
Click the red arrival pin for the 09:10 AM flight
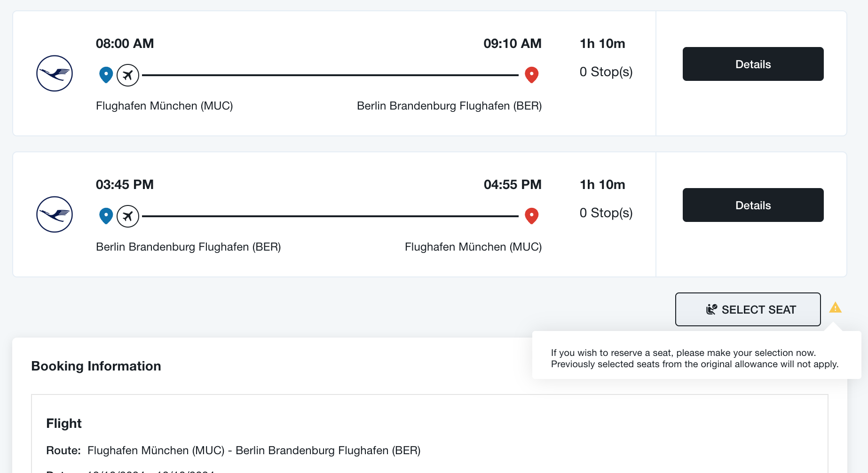click(x=532, y=75)
